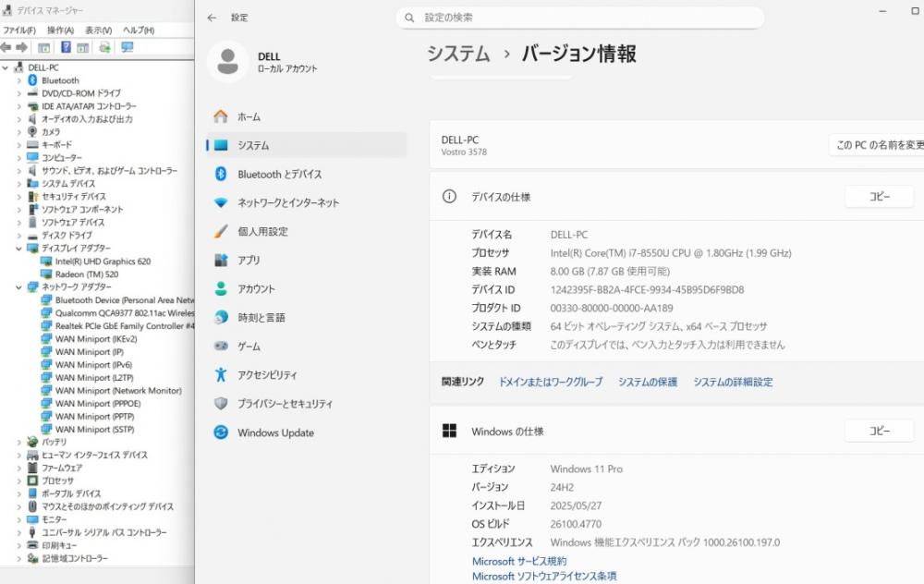Click the ディスク ドライブ category icon

coord(32,236)
